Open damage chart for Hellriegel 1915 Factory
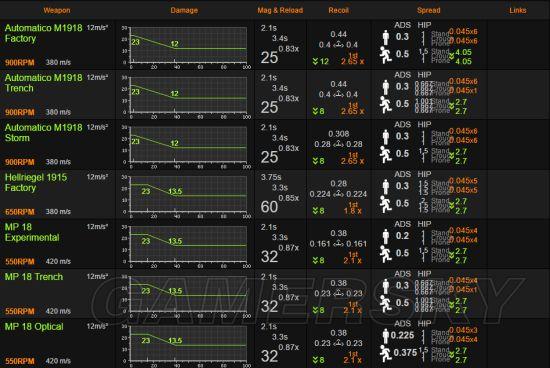The image size is (550, 368). [x=186, y=196]
